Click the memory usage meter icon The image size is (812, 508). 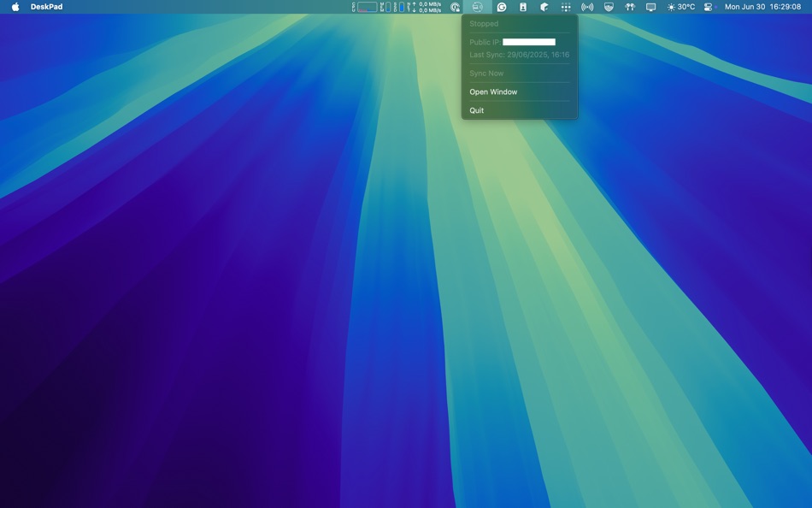click(385, 7)
